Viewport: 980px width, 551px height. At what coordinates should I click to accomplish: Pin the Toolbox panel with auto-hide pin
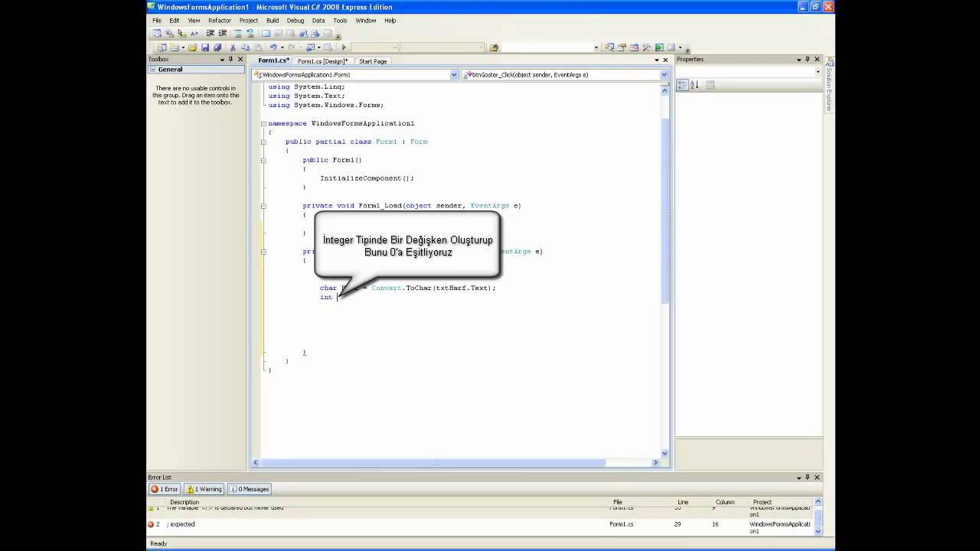click(x=230, y=60)
